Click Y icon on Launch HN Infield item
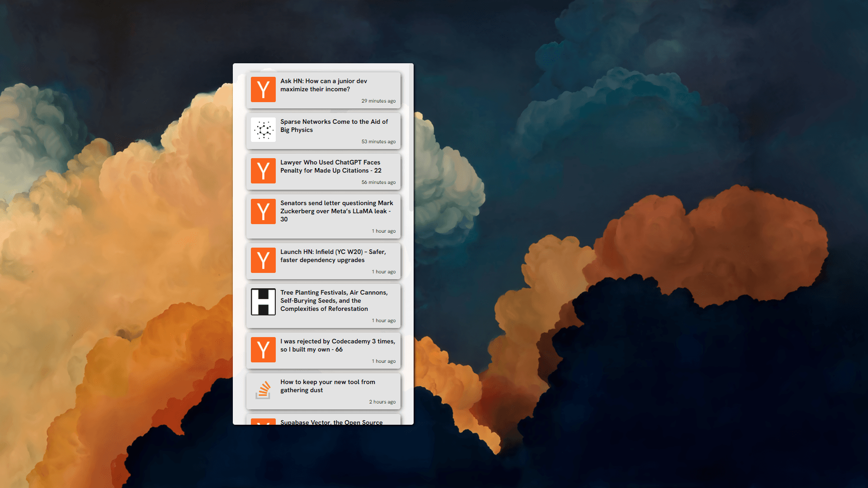The image size is (868, 488). click(x=263, y=260)
